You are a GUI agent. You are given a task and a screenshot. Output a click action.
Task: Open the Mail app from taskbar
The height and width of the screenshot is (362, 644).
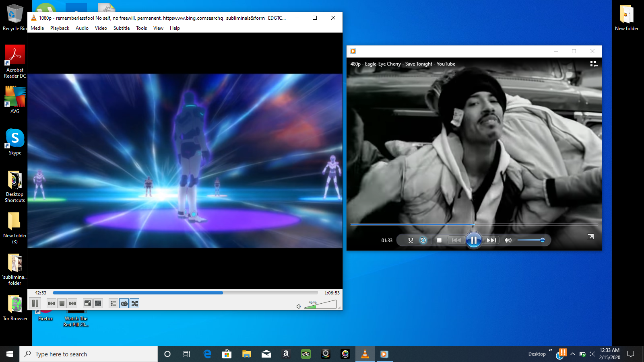[266, 354]
